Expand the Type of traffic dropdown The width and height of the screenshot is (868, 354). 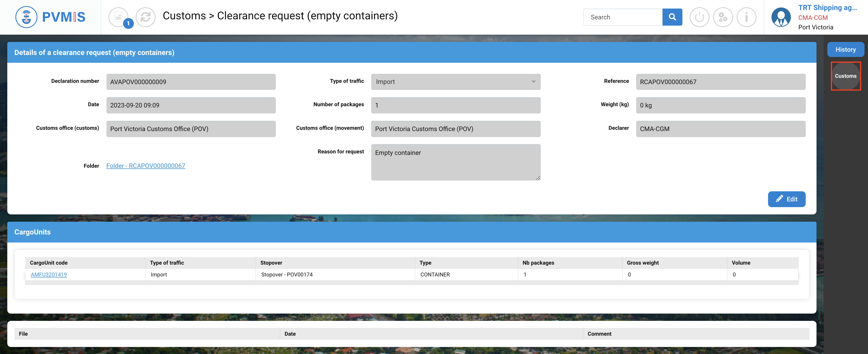click(456, 82)
